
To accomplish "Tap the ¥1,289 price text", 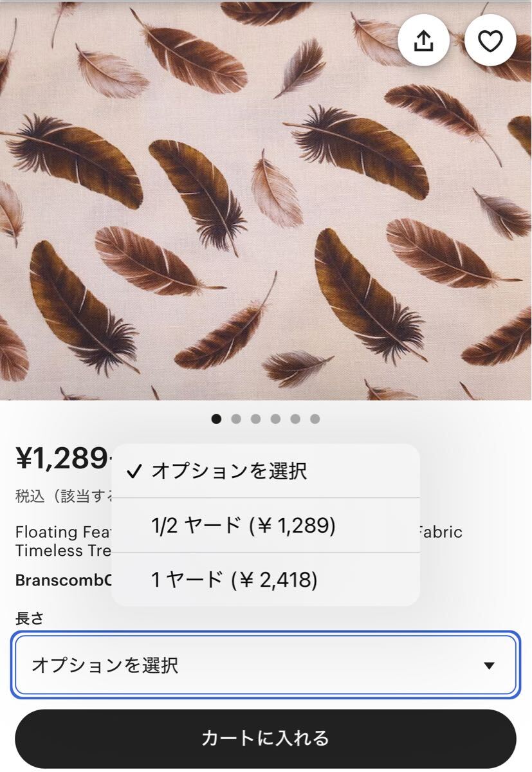I will coord(62,458).
